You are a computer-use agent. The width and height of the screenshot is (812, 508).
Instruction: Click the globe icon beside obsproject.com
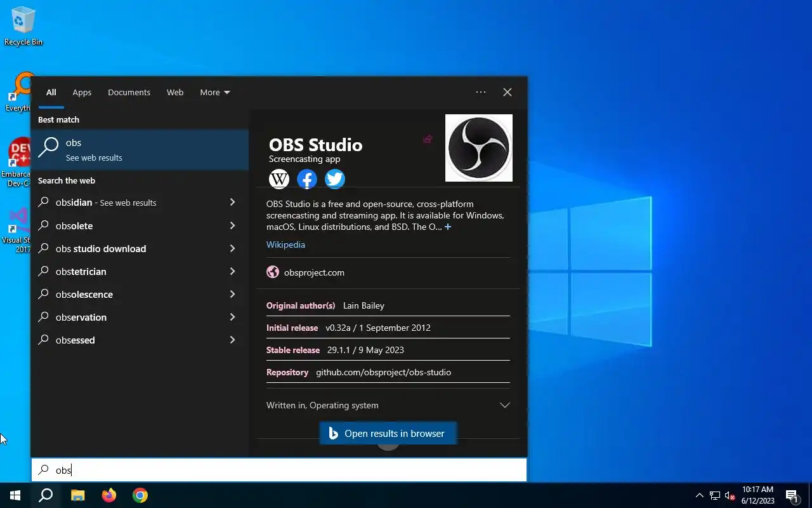click(x=273, y=272)
